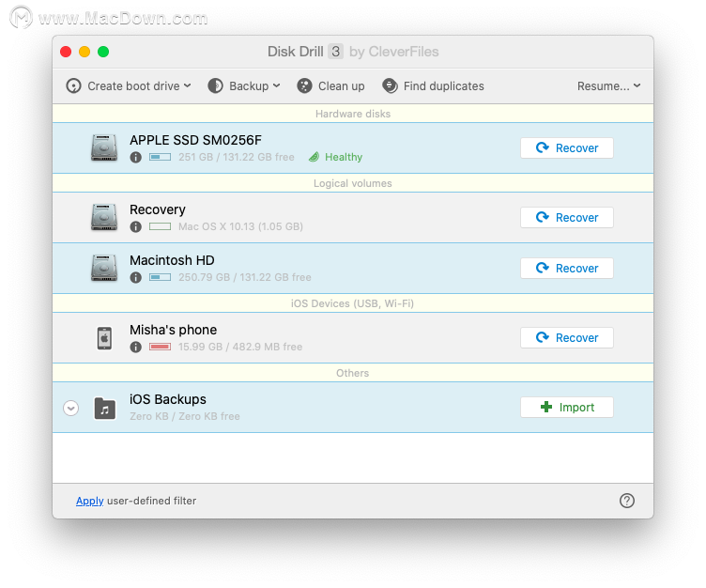This screenshot has height=588, width=706.
Task: Recover the Recovery volume
Action: coord(567,217)
